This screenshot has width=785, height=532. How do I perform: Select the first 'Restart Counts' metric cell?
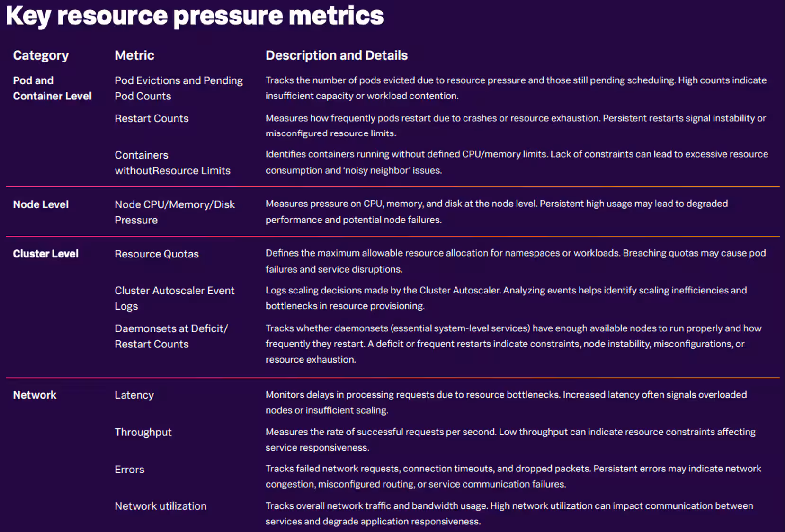152,118
